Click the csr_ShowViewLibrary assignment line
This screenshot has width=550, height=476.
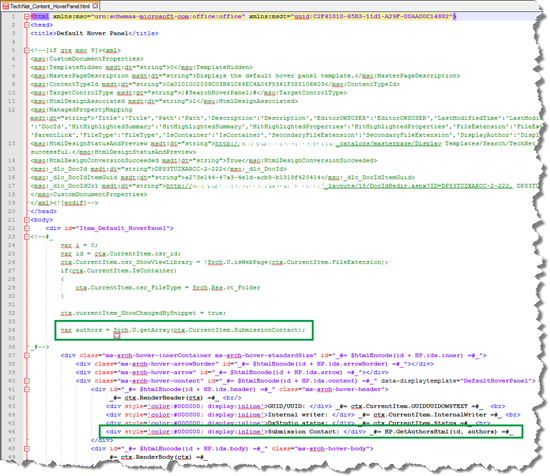[224, 262]
